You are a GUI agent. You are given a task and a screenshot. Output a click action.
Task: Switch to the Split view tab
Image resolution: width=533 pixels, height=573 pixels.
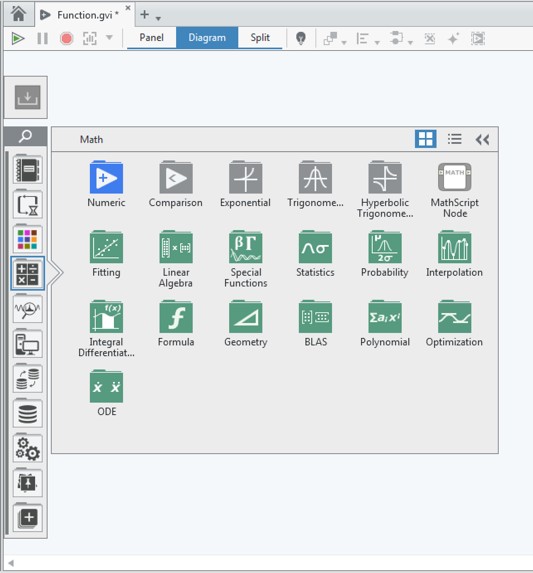(x=260, y=38)
